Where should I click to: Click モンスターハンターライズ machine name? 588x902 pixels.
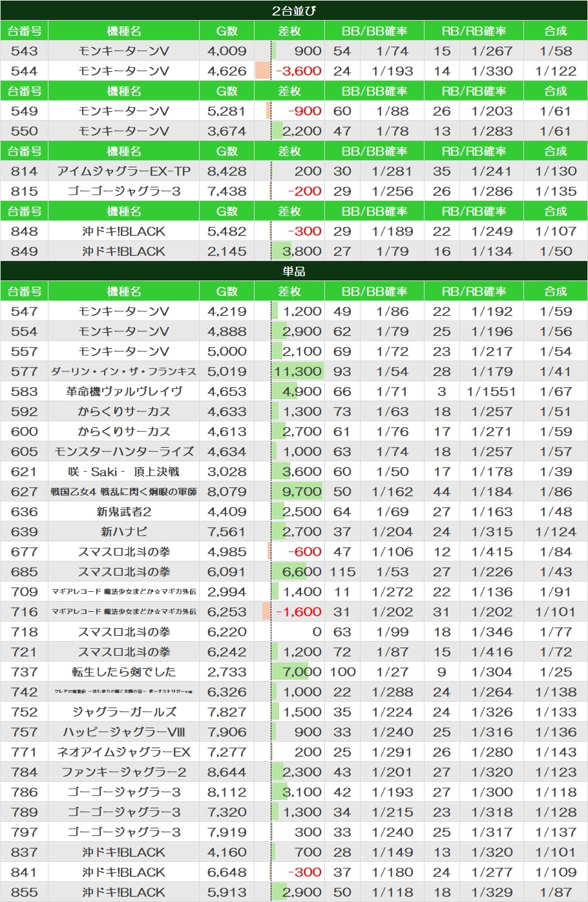[123, 452]
